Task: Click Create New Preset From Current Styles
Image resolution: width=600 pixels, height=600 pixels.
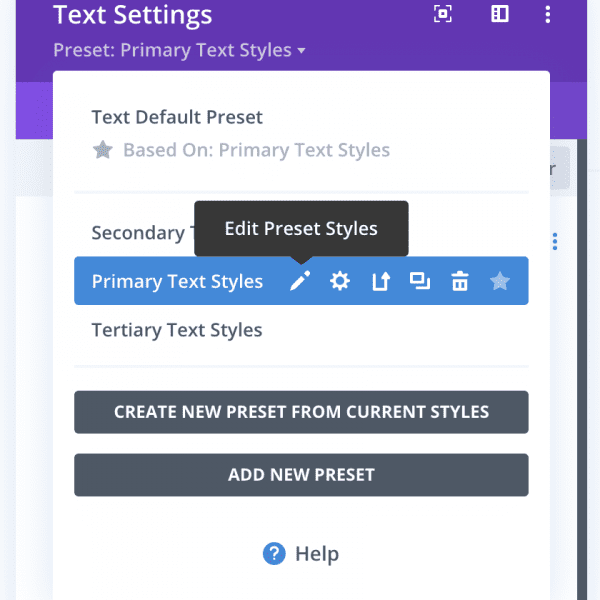Action: pyautogui.click(x=301, y=412)
